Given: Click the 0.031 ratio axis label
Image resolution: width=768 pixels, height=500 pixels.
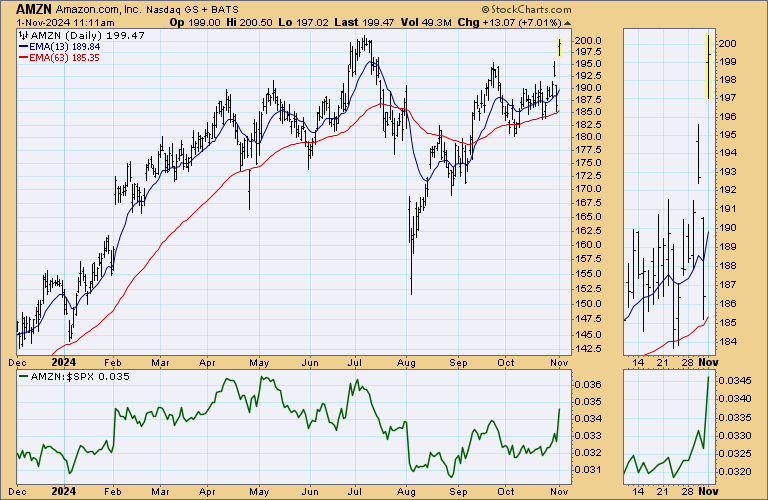Looking at the screenshot, I should pyautogui.click(x=588, y=470).
